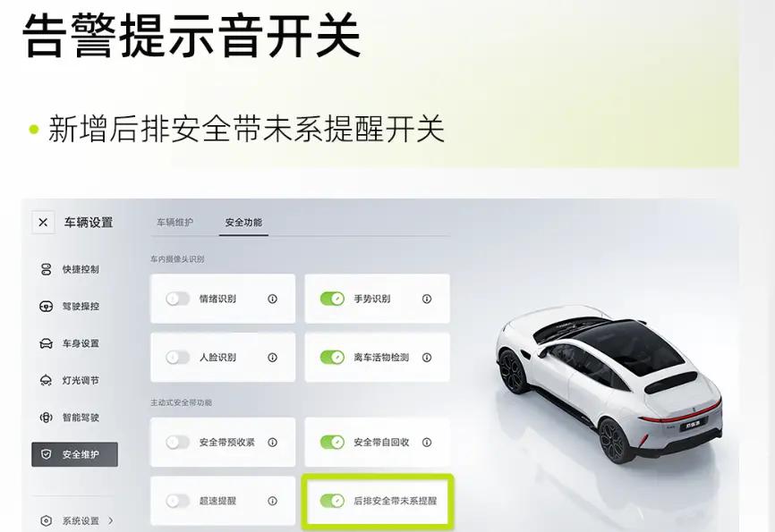Open 快捷控制 quick control sidebar icon
This screenshot has height=532, width=775.
click(x=46, y=269)
